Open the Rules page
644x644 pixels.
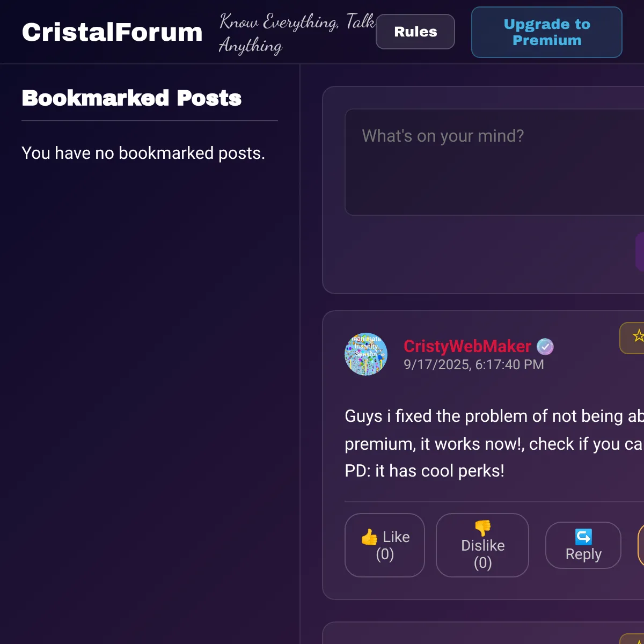point(415,32)
